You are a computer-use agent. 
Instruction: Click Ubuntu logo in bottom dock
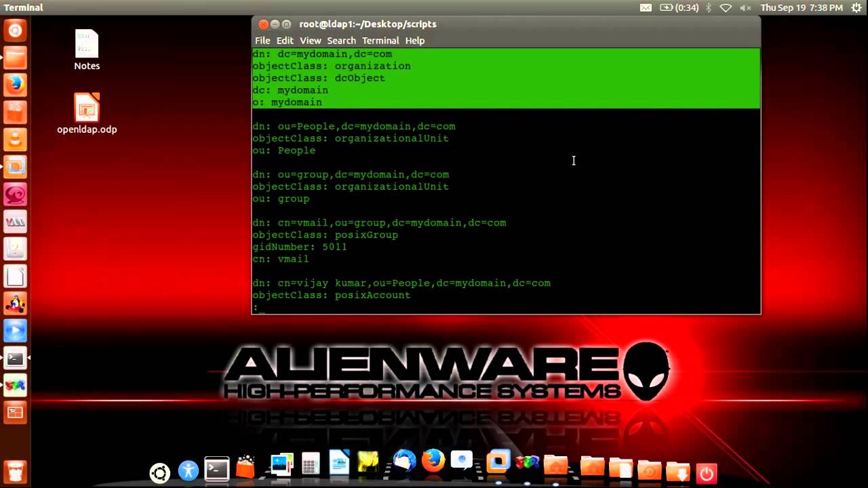[x=160, y=472]
